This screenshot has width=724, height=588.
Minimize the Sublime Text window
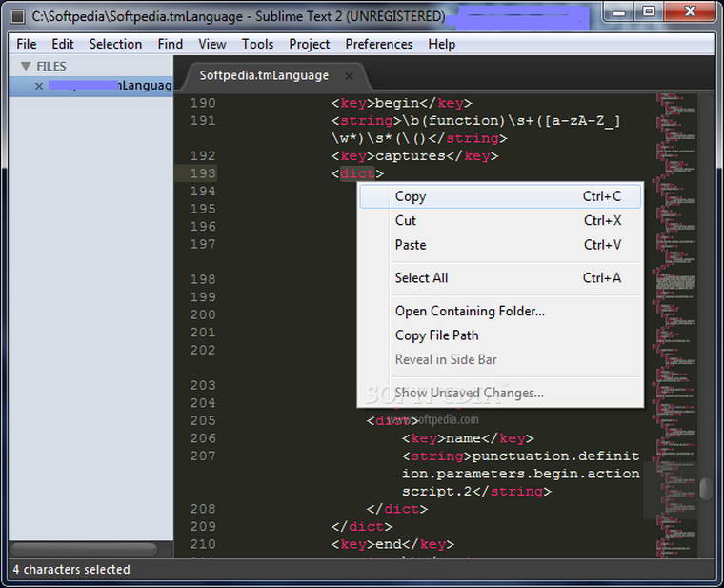pos(618,12)
